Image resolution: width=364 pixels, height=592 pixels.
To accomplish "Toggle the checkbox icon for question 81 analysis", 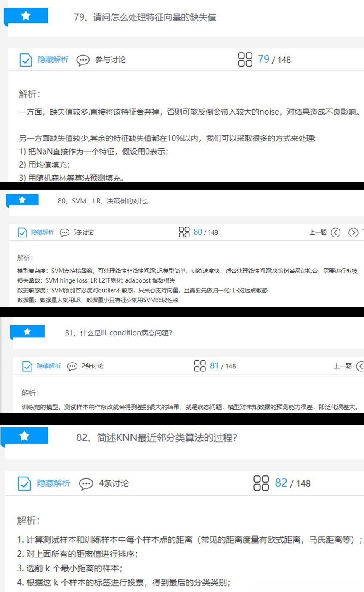I will (27, 366).
